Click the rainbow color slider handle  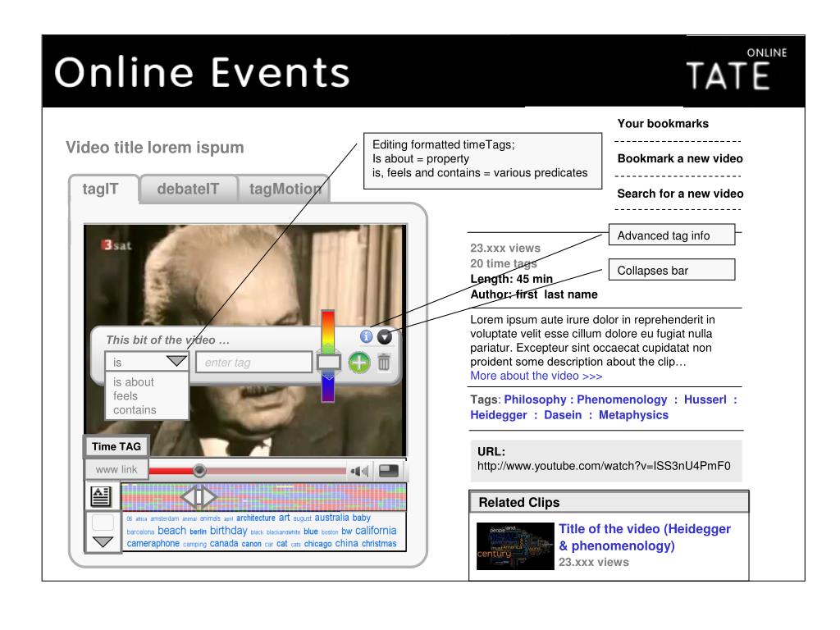[328, 363]
